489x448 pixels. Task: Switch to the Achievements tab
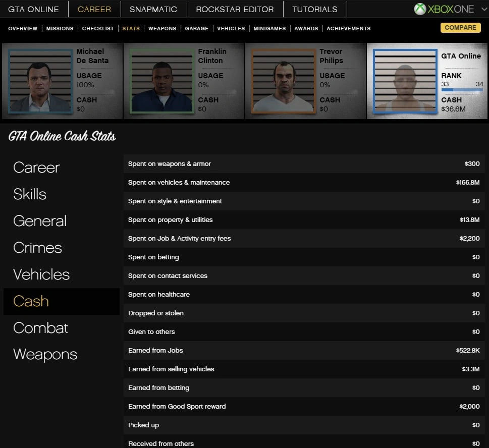tap(349, 28)
